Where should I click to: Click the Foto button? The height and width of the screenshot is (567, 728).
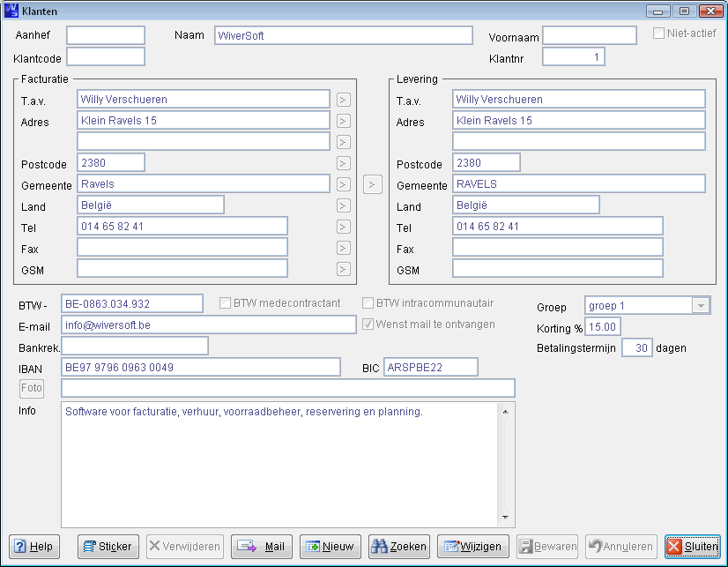tap(31, 388)
